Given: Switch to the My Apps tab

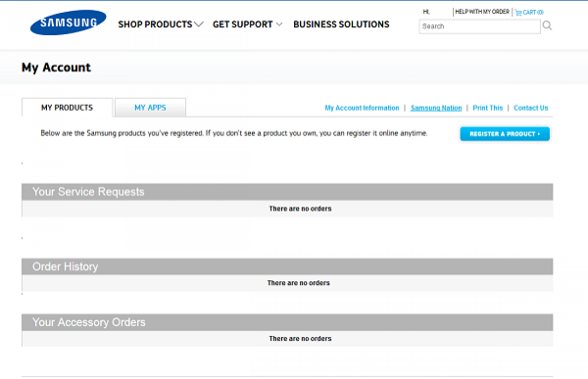Looking at the screenshot, I should click(x=150, y=108).
